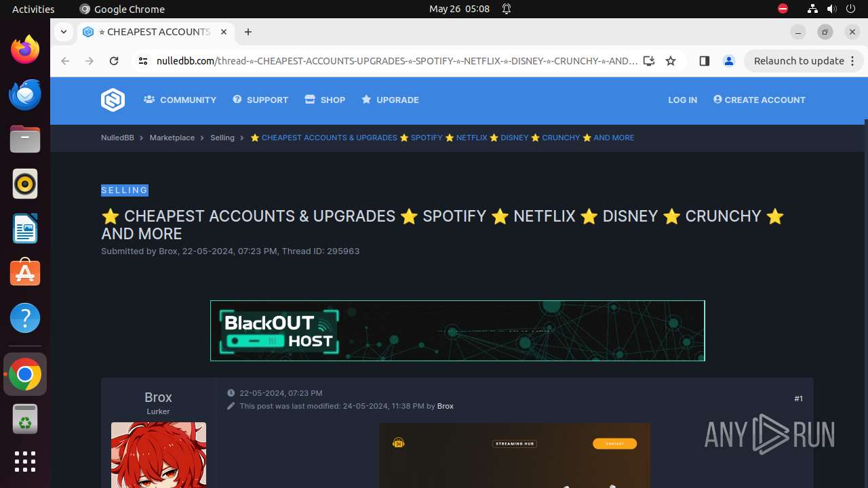868x488 pixels.
Task: Open the UPGRADE menu item
Action: coord(390,100)
